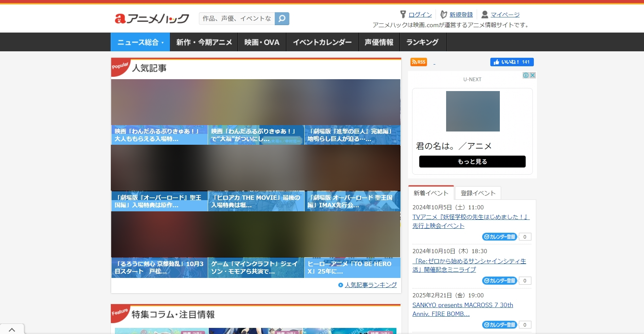Click the calendar count box for 妖怪学校 event
The height and width of the screenshot is (334, 644).
(525, 237)
